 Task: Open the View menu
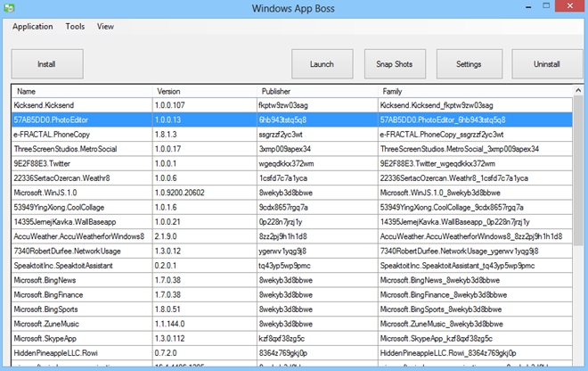[105, 27]
